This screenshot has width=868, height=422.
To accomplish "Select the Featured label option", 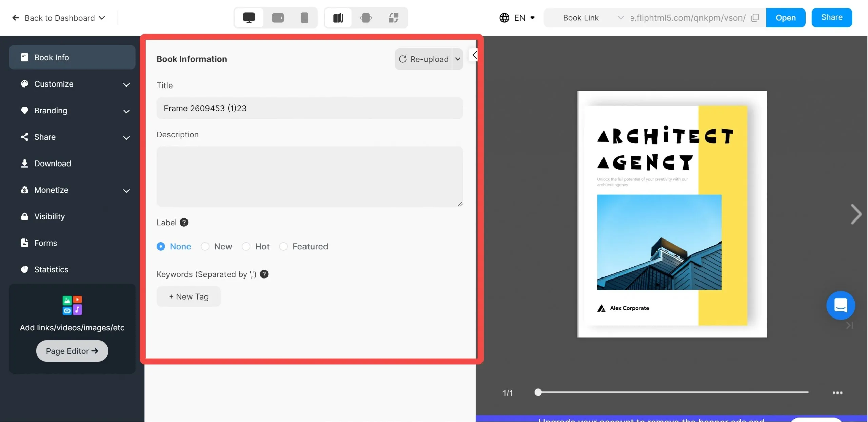I will [284, 246].
